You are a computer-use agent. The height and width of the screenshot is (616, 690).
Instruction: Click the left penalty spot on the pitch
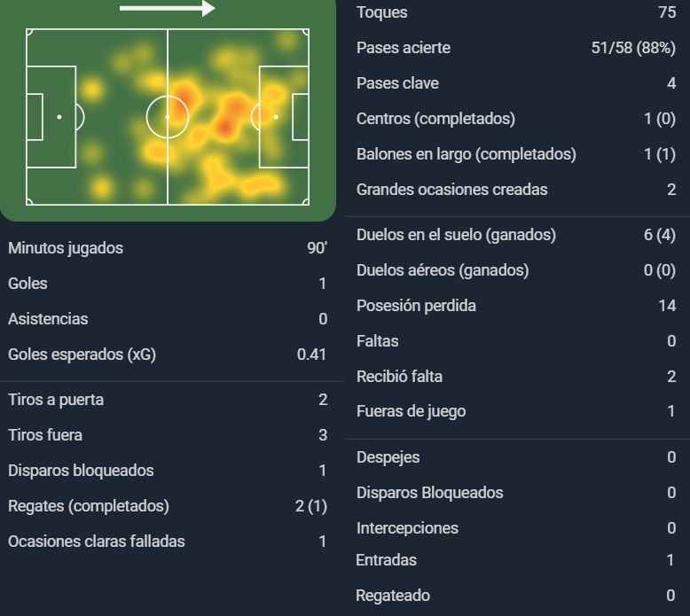(59, 117)
